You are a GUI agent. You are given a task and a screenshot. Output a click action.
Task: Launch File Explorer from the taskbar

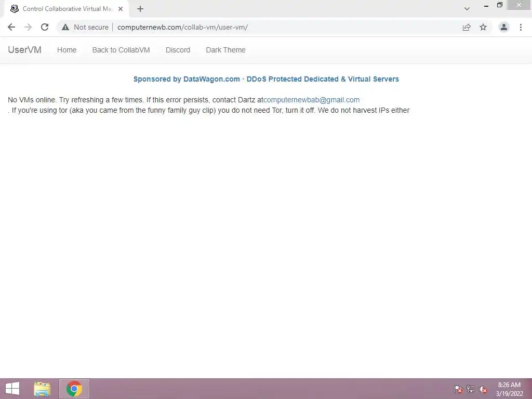pyautogui.click(x=42, y=389)
